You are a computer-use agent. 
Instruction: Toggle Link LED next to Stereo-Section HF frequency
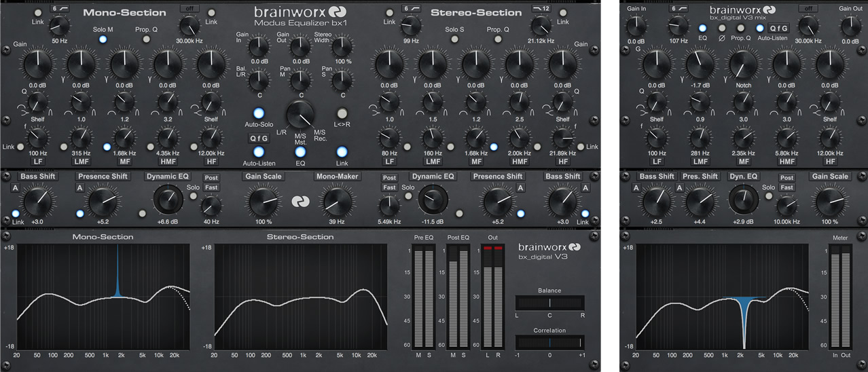(580, 147)
